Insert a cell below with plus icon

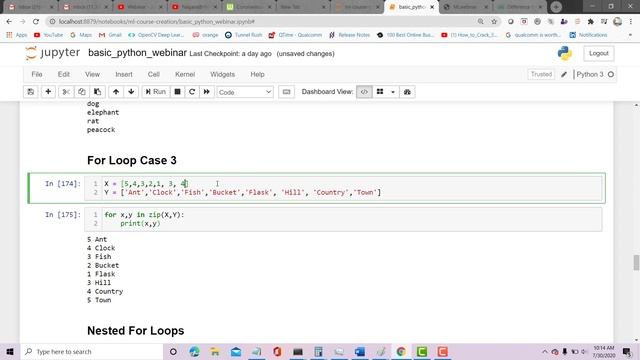[x=48, y=92]
